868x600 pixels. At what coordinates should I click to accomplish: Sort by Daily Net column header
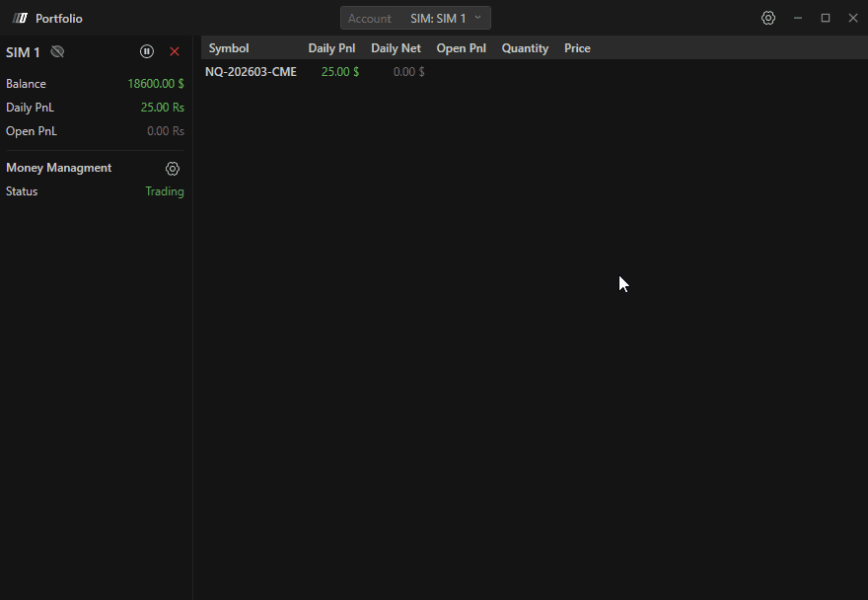pos(396,48)
